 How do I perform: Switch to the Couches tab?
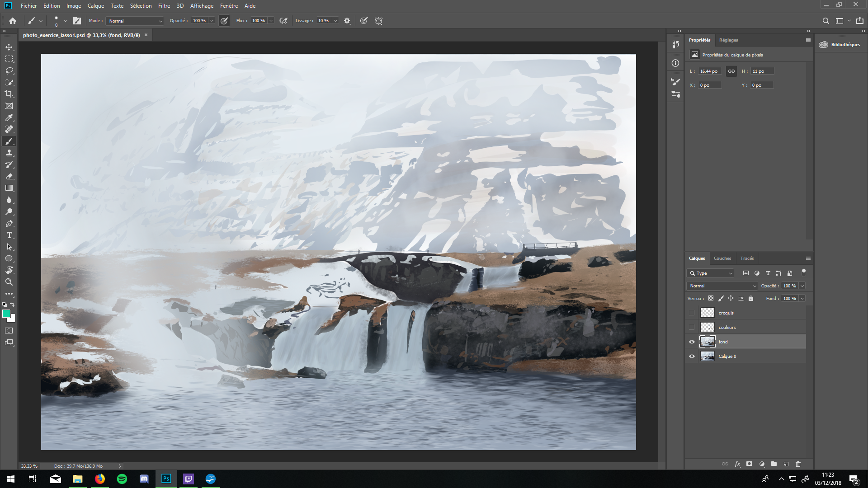pyautogui.click(x=722, y=258)
